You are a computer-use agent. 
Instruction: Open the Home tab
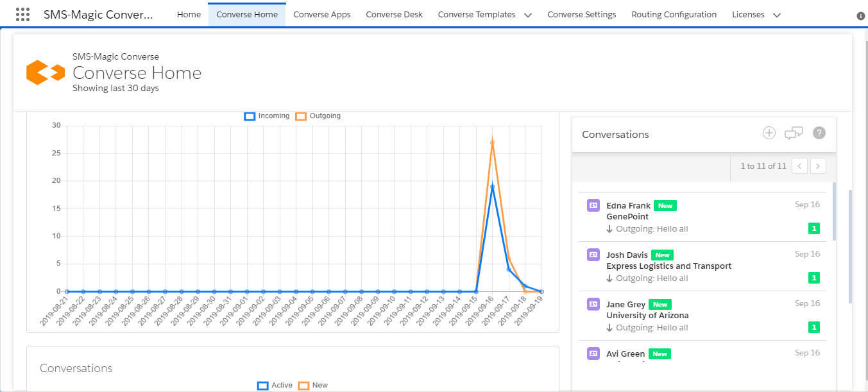pos(189,14)
